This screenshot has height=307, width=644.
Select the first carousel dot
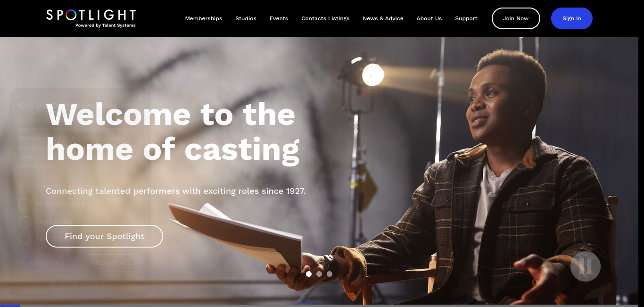click(309, 274)
